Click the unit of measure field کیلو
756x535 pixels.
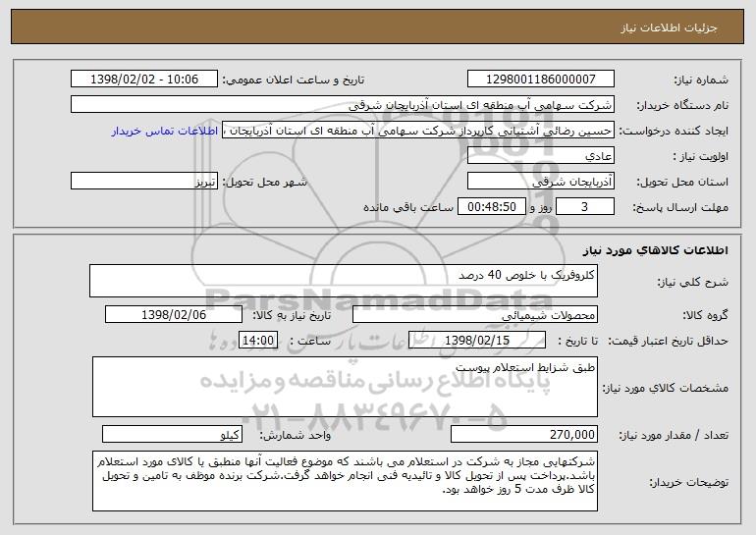(x=172, y=434)
